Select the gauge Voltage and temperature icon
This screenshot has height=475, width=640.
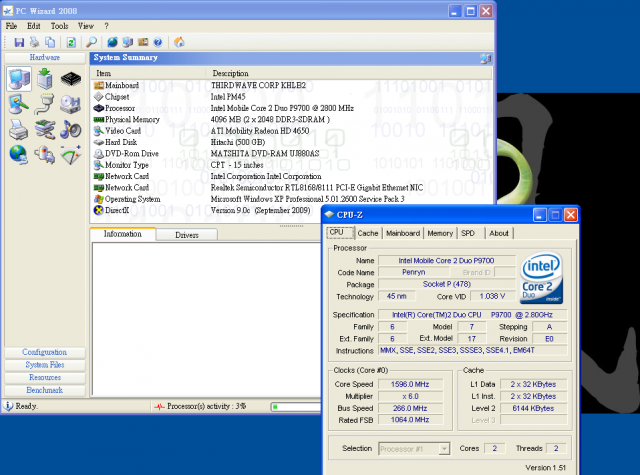pyautogui.click(x=71, y=155)
